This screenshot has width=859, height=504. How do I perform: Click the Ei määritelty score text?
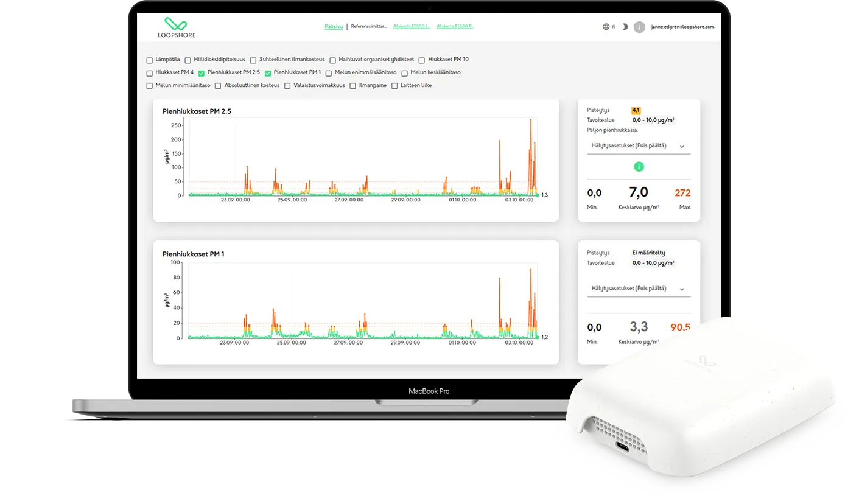tap(649, 253)
